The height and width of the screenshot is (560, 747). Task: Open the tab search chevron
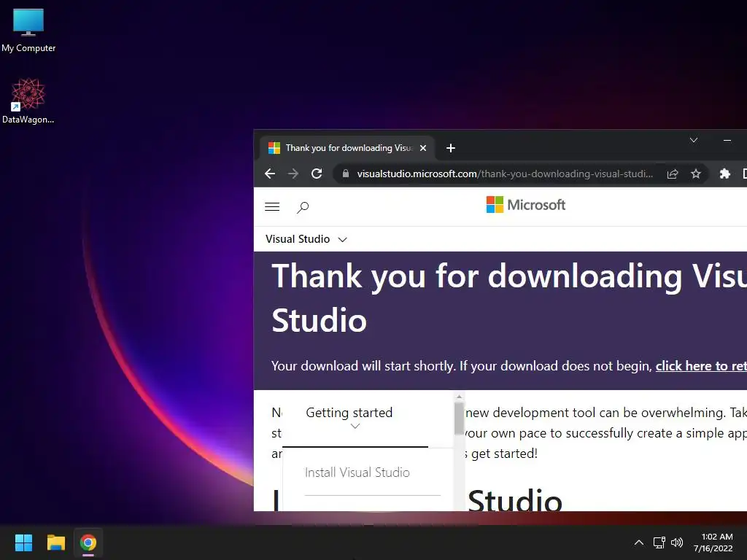694,140
